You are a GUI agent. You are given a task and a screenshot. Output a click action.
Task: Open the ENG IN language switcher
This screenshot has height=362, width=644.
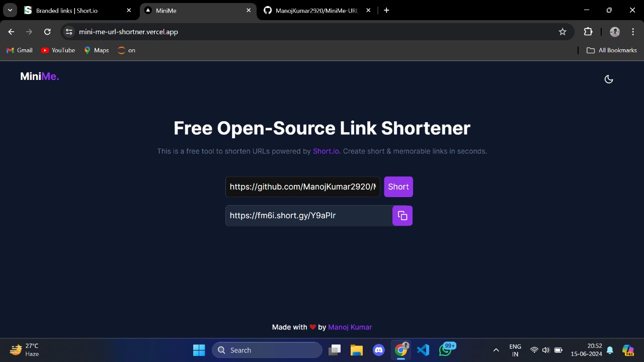click(x=515, y=350)
